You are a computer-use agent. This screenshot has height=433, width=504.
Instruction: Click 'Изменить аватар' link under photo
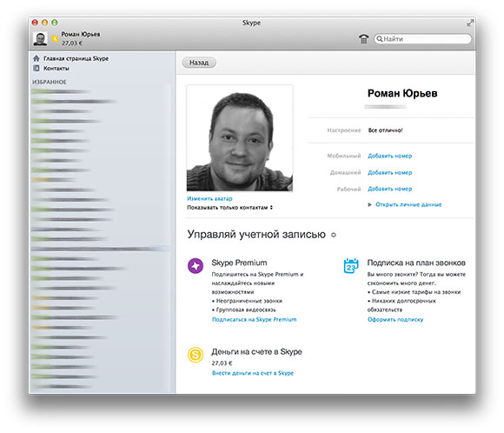pos(209,198)
